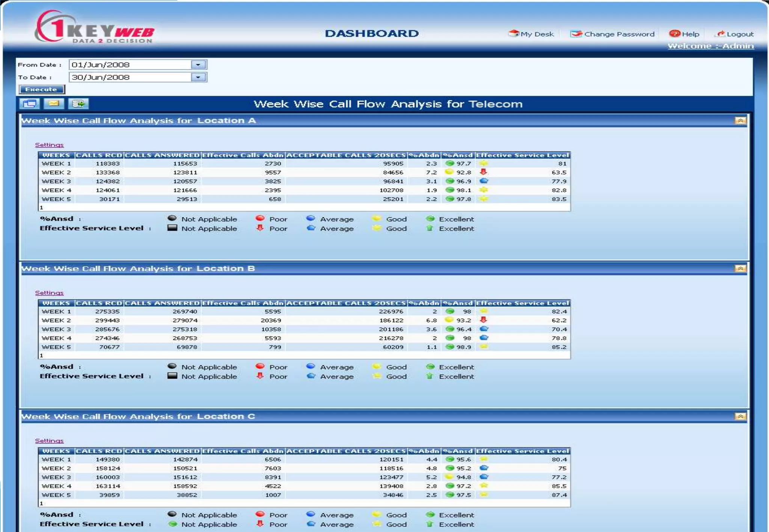Click Location A legend red Poor circle

pos(260,218)
